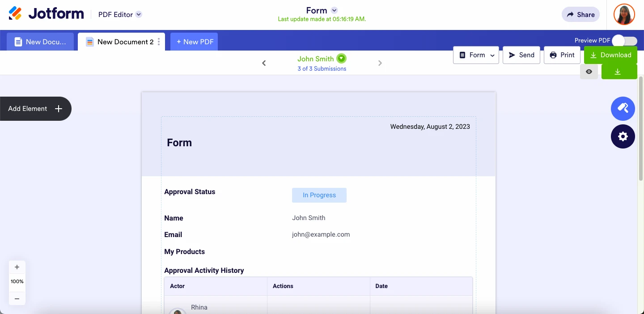Expand the PDF Editor product dropdown
The height and width of the screenshot is (314, 644).
[139, 14]
